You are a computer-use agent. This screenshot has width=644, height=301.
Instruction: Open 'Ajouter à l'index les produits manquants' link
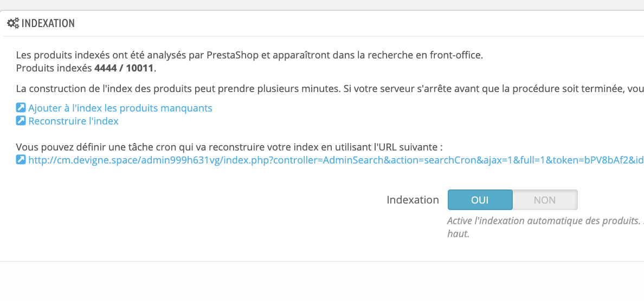point(120,108)
